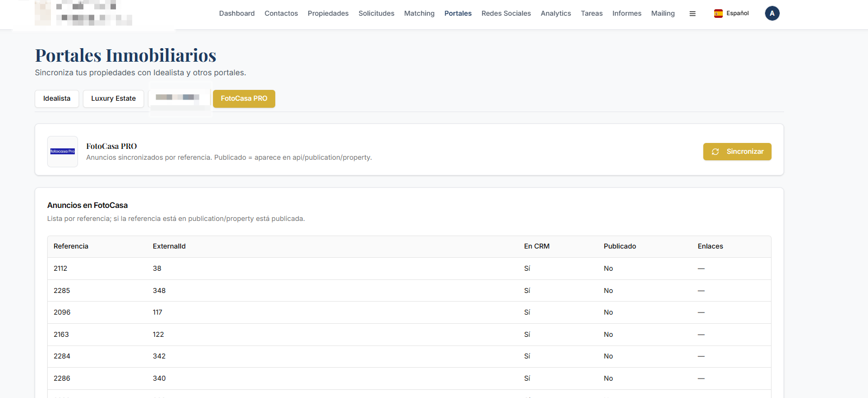Navigate to Propiedades
This screenshot has height=398, width=868.
[x=328, y=14]
